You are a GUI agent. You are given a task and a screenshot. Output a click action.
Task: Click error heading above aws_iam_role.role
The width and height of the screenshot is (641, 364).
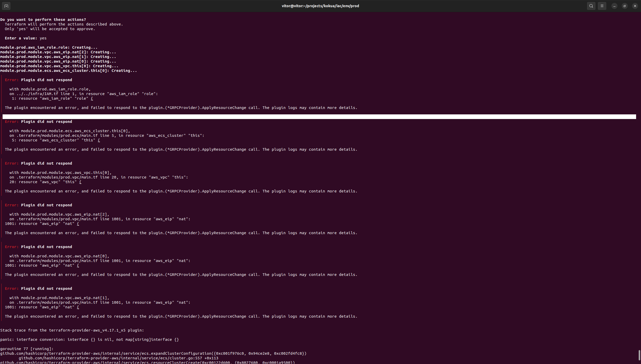[x=38, y=80]
